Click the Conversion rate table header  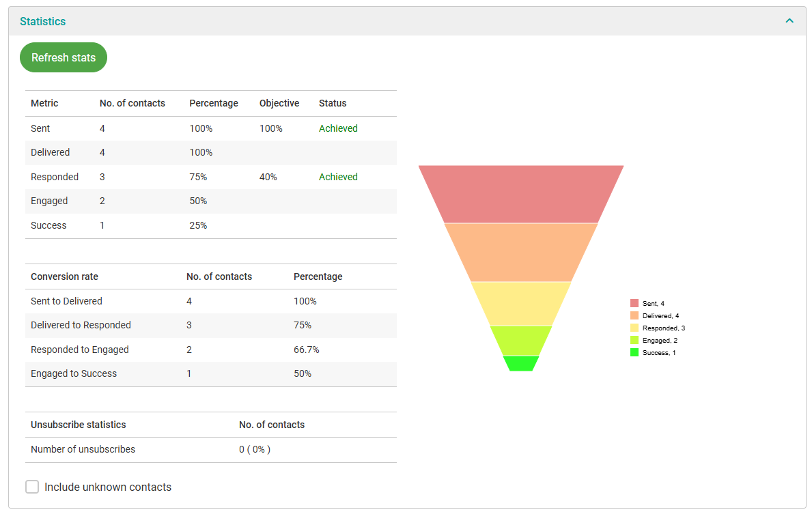[64, 276]
